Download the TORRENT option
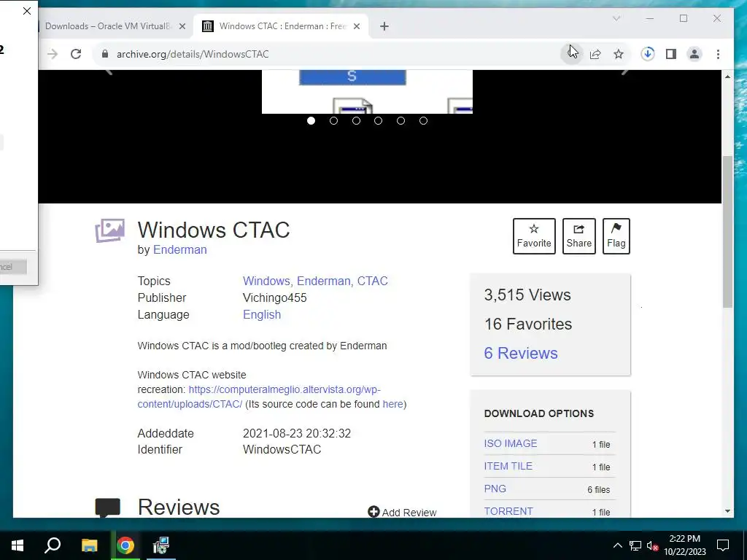 pos(508,511)
